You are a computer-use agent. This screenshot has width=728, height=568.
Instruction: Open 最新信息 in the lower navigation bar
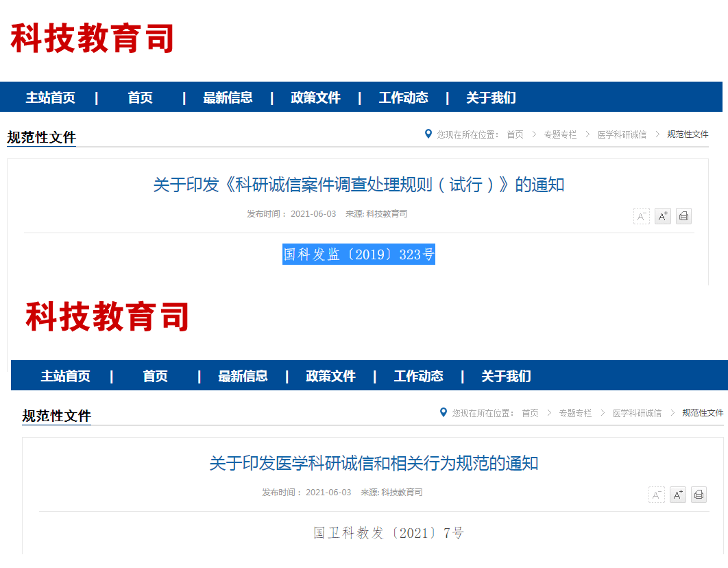pyautogui.click(x=243, y=376)
